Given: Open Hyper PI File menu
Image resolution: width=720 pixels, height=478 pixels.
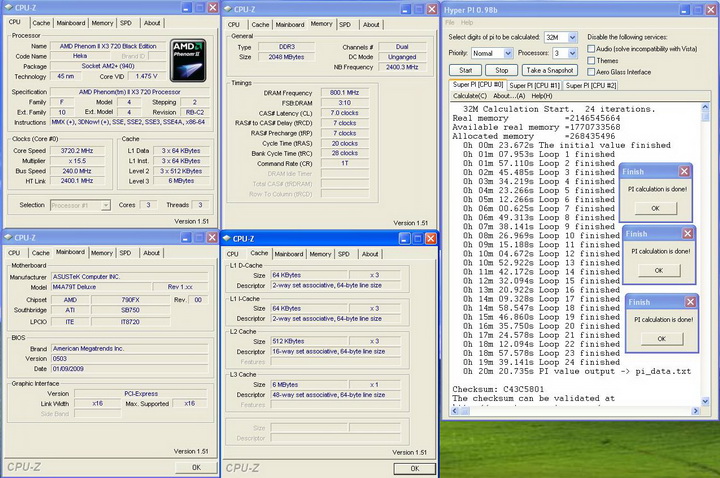Looking at the screenshot, I should coord(449,22).
